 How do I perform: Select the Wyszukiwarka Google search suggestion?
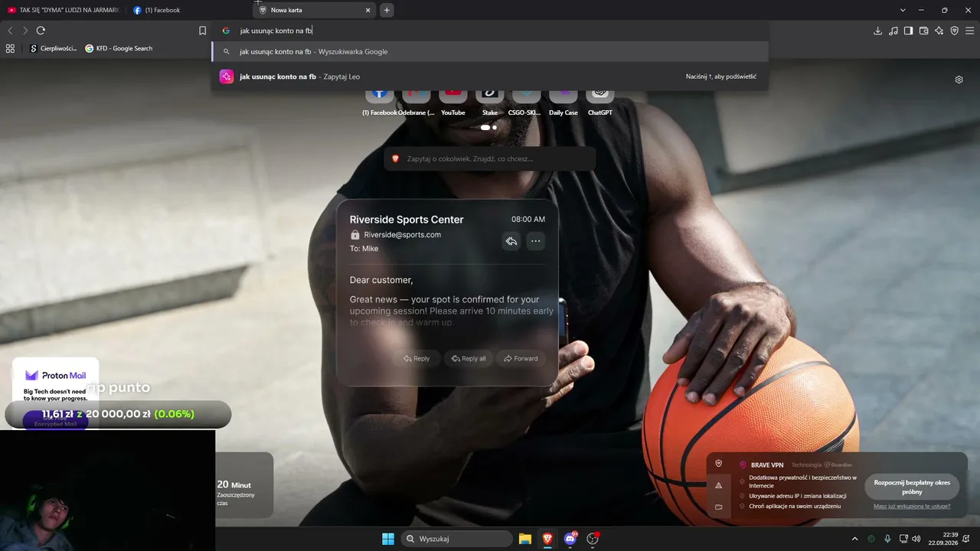(x=490, y=52)
